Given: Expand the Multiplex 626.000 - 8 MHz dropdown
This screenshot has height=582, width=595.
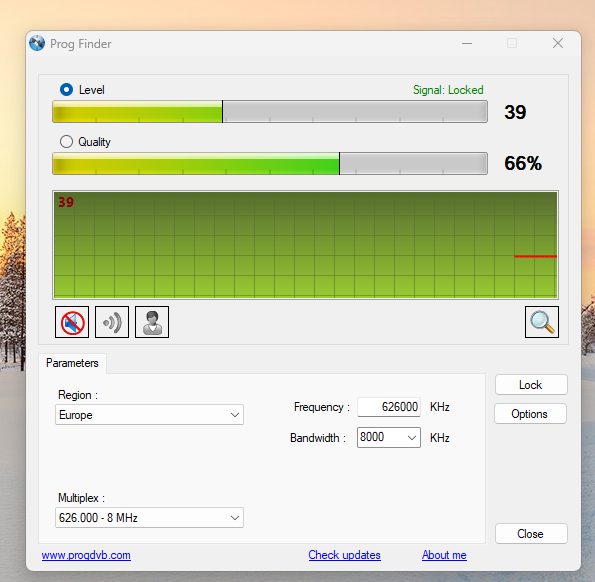Looking at the screenshot, I should tap(150, 518).
